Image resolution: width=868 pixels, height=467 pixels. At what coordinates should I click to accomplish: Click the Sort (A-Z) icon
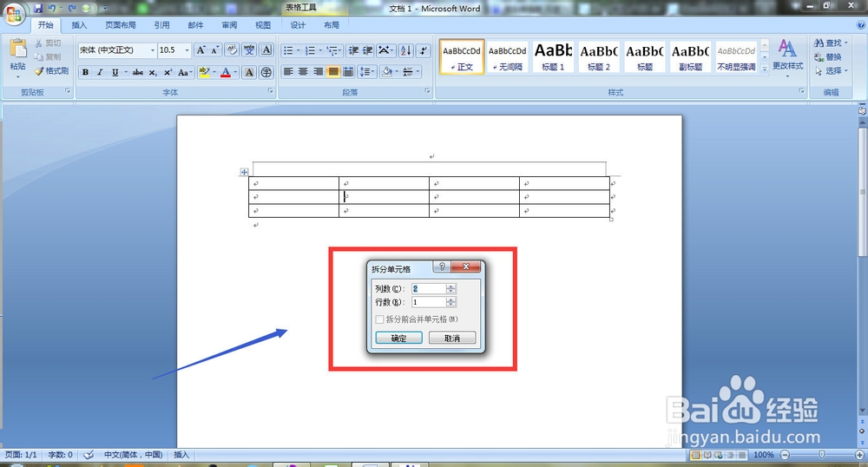[x=405, y=50]
